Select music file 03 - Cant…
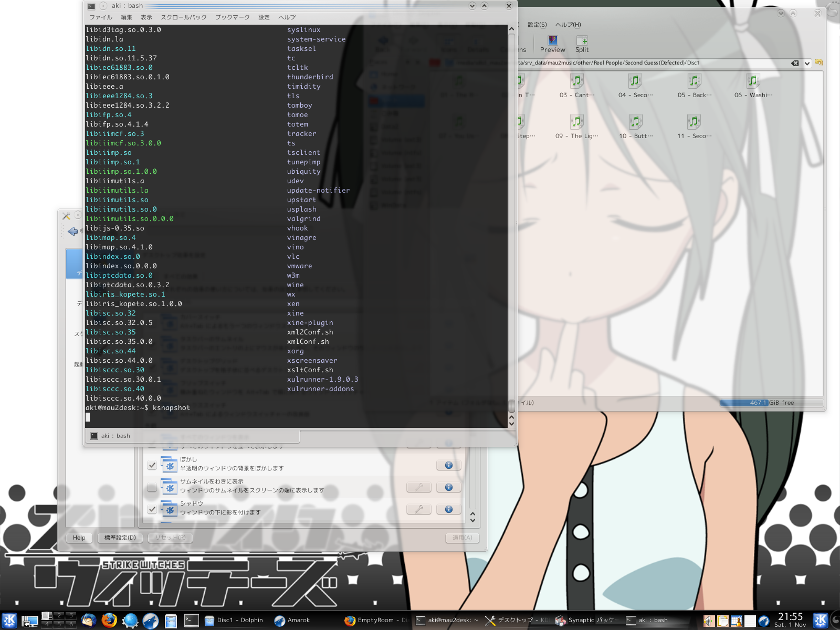The height and width of the screenshot is (630, 840). pyautogui.click(x=577, y=86)
